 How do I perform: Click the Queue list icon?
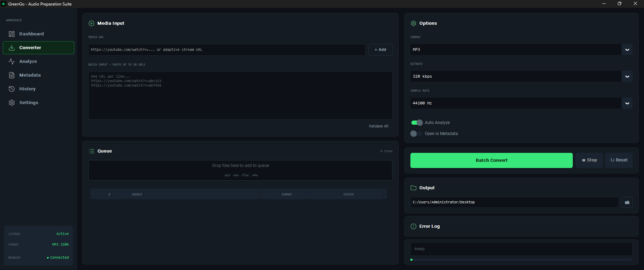[x=92, y=151]
